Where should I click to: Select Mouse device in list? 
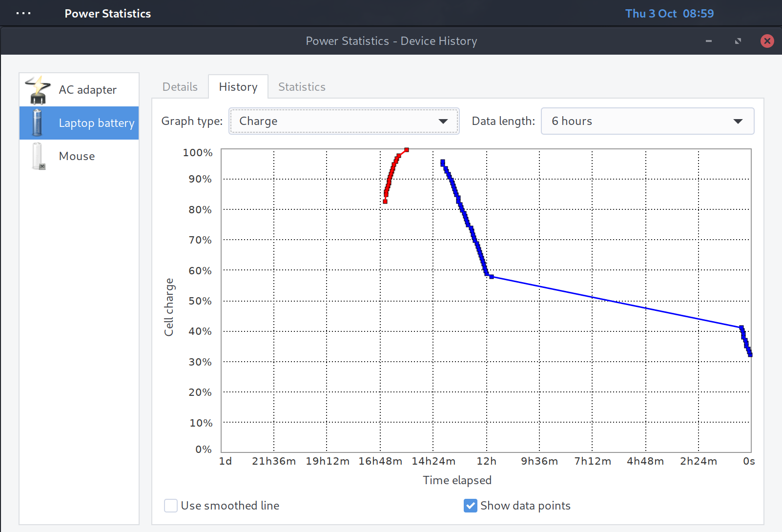coord(79,156)
